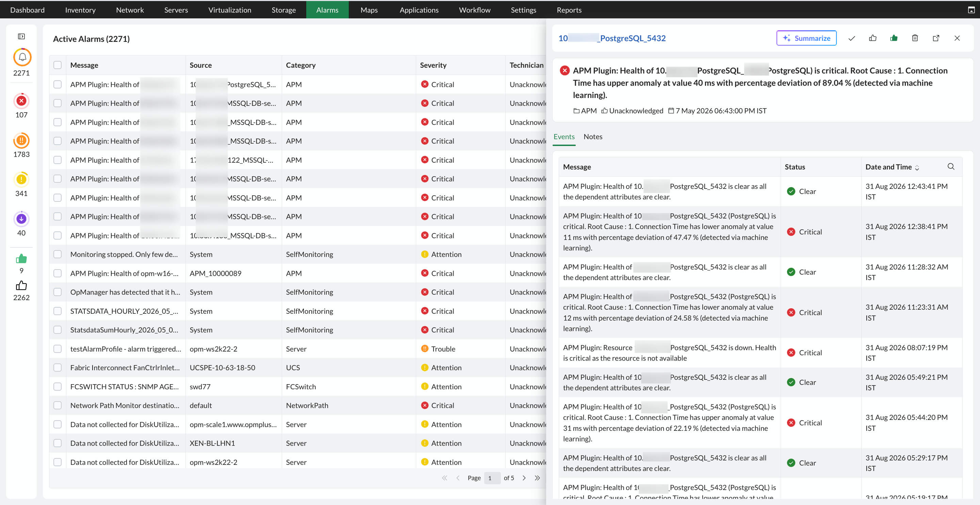Click the page number input field
The image size is (980, 505).
[492, 478]
